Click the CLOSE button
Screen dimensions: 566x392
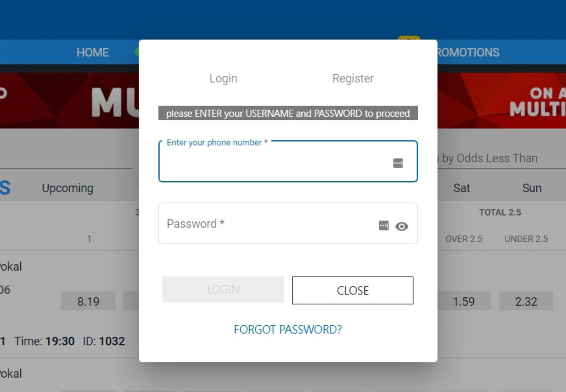tap(352, 290)
